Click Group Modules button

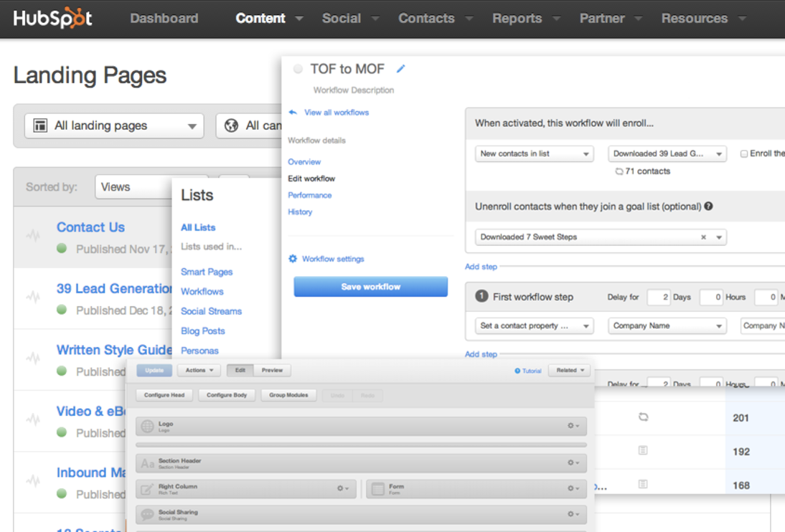pyautogui.click(x=288, y=395)
